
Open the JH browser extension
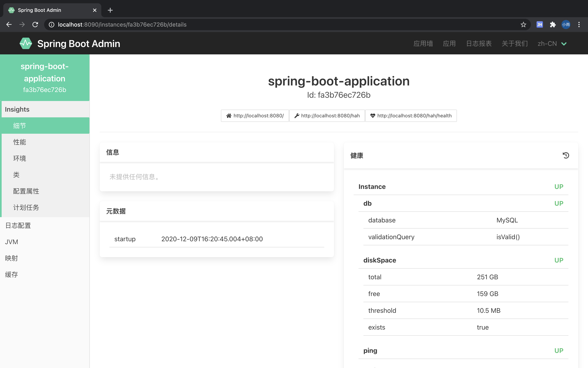(540, 25)
